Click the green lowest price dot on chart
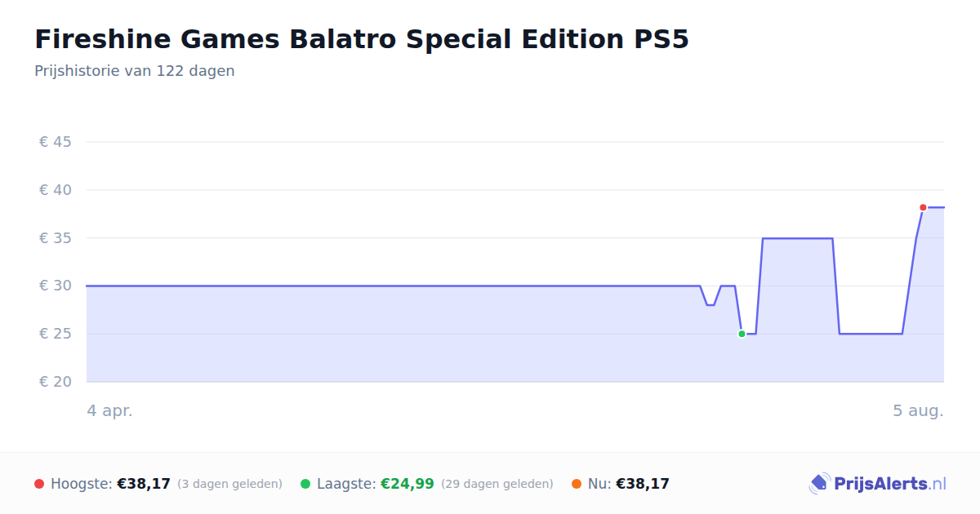980x514 pixels. tap(742, 334)
